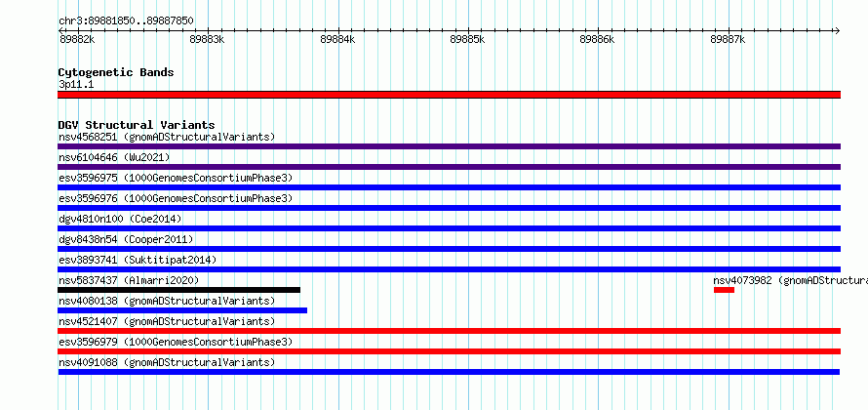
Task: Click the nsv4091088 gnomAD label
Action: click(167, 362)
